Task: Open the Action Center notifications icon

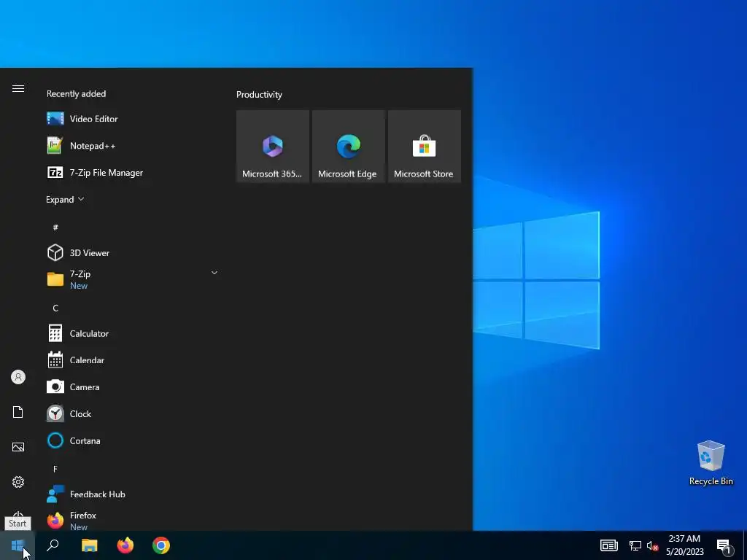Action: pos(724,546)
